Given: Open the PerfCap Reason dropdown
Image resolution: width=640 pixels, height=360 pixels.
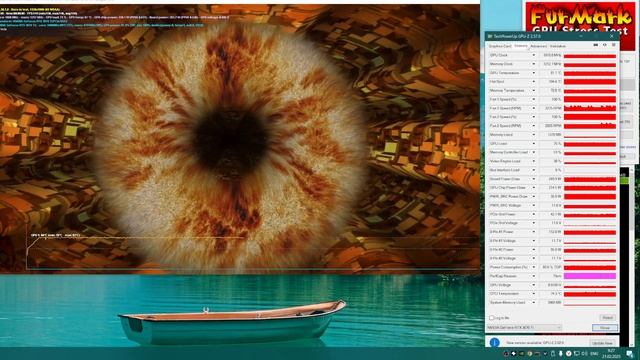Looking at the screenshot, I should [533, 276].
